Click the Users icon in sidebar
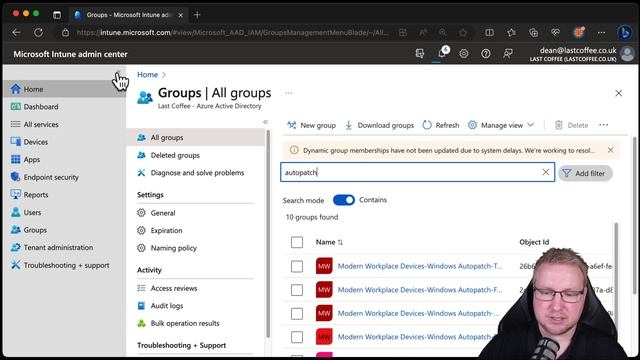 (x=16, y=212)
